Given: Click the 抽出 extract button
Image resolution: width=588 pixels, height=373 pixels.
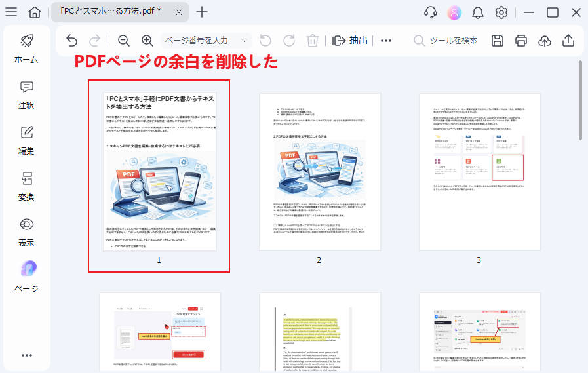Looking at the screenshot, I should 350,40.
